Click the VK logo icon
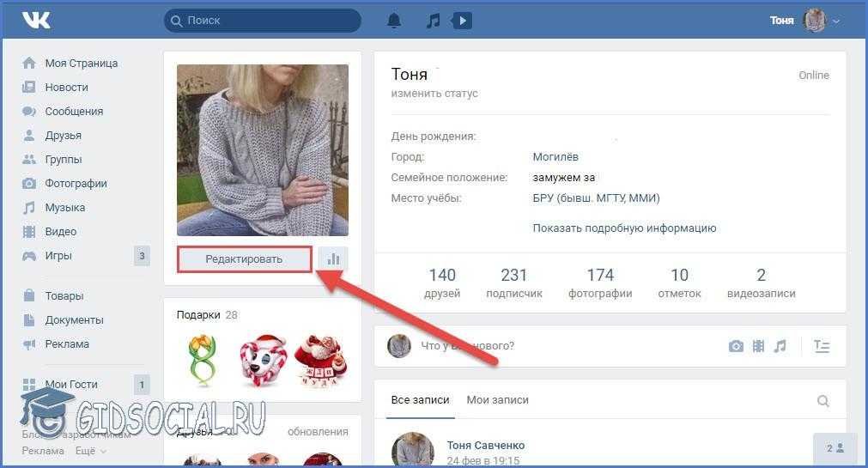This screenshot has height=468, width=868. pyautogui.click(x=36, y=20)
